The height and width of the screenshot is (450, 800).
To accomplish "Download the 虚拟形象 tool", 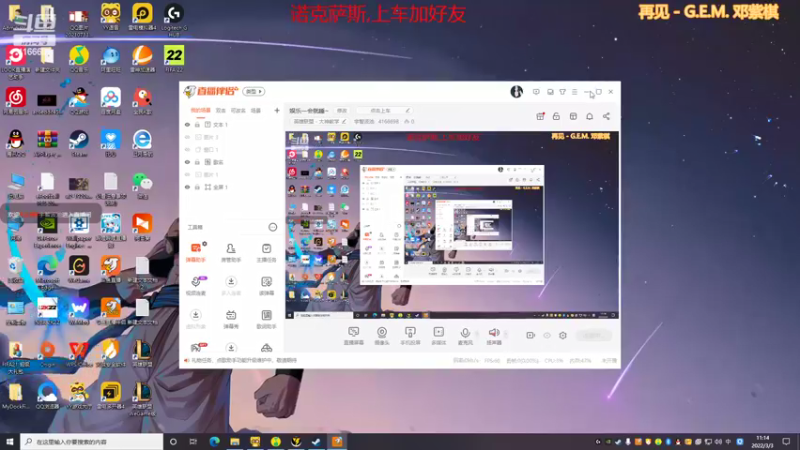I will 195,319.
